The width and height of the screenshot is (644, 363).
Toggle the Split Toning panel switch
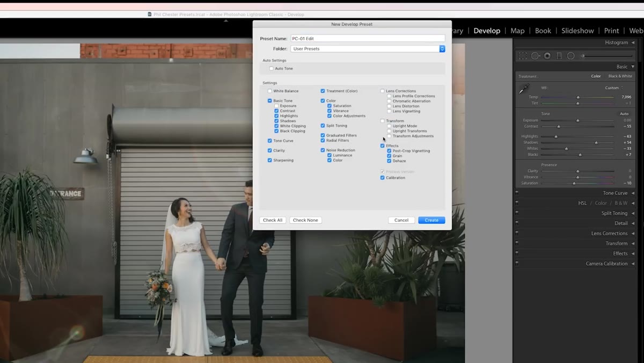coord(517,213)
